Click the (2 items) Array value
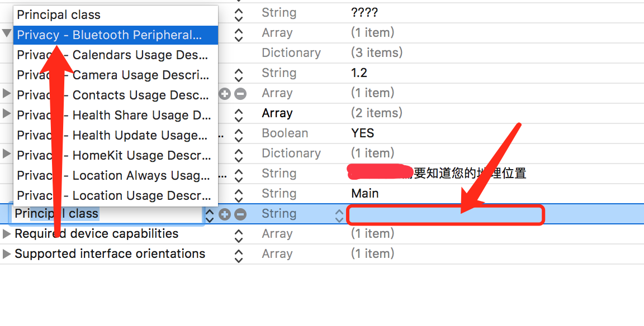Image resolution: width=644 pixels, height=326 pixels. (377, 113)
